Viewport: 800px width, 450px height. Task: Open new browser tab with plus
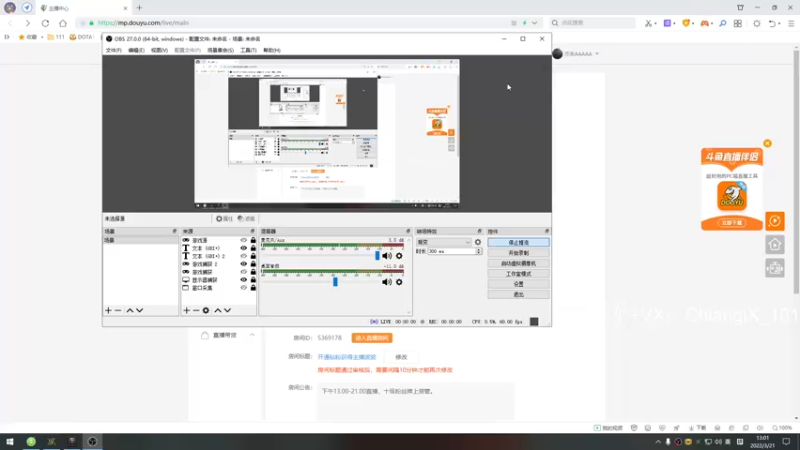(139, 8)
